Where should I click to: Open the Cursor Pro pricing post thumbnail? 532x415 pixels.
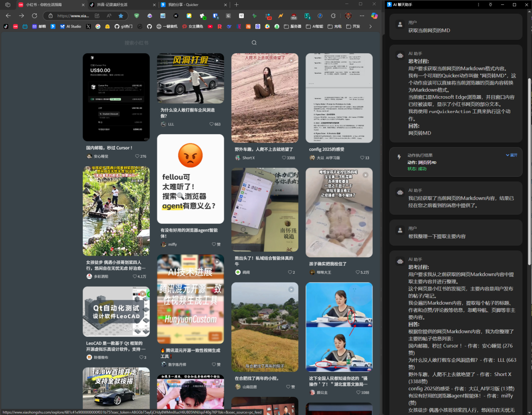(116, 97)
